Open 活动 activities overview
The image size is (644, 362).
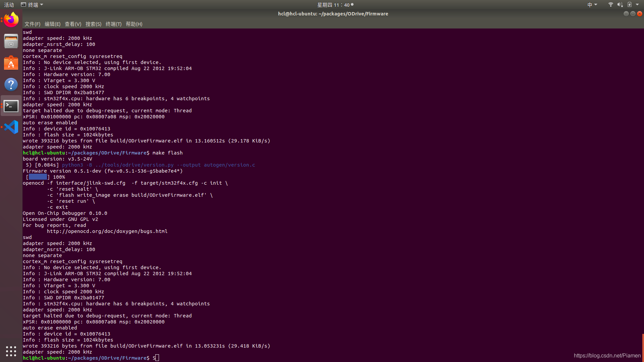pyautogui.click(x=9, y=5)
